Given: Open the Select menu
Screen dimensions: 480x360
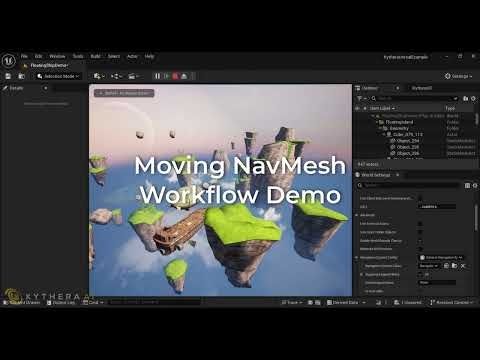Looking at the screenshot, I should click(x=114, y=56).
